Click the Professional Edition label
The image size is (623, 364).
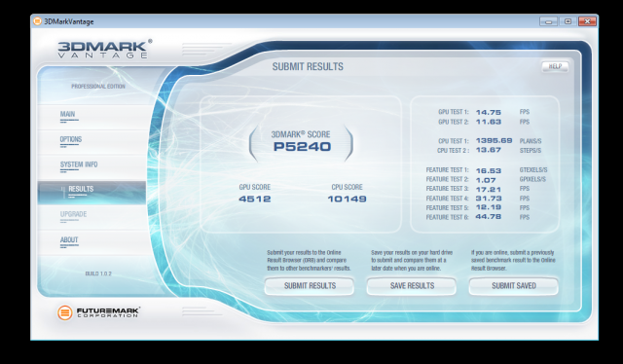click(98, 87)
